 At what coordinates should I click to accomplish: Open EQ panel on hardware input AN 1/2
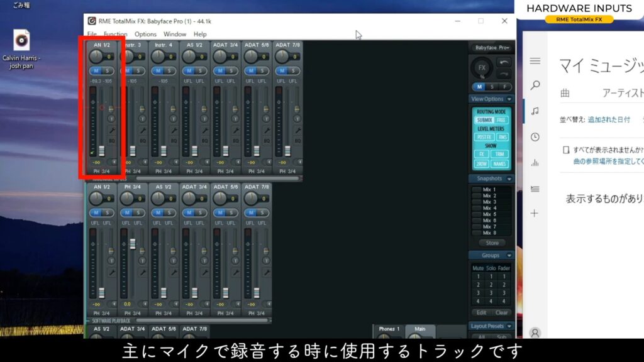pyautogui.click(x=111, y=141)
